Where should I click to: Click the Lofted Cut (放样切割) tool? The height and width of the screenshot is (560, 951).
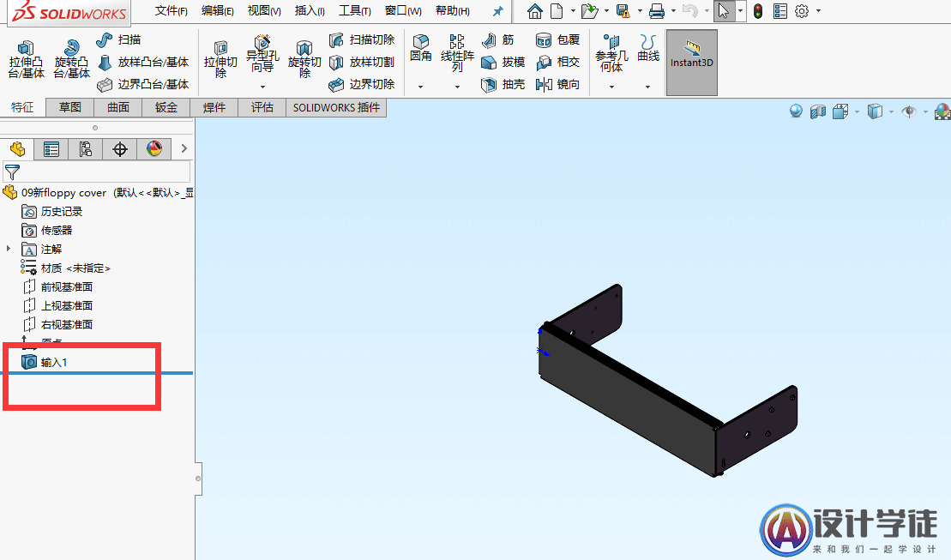(x=362, y=62)
